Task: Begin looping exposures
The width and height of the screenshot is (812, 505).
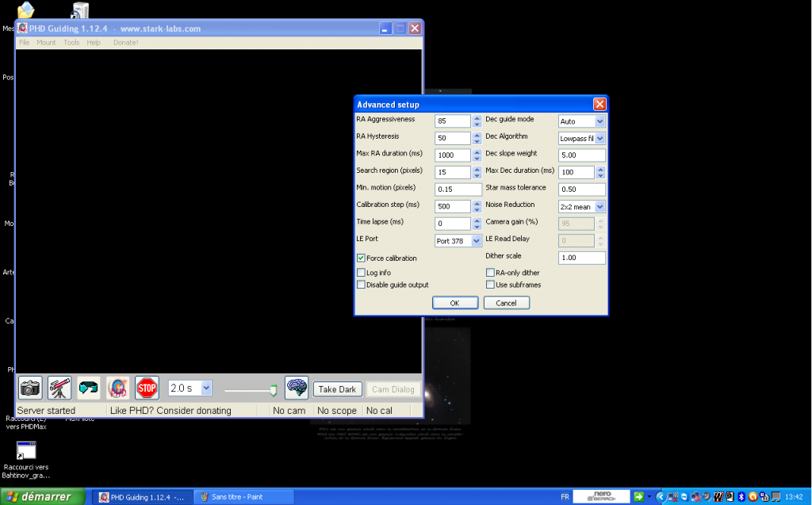Action: click(x=88, y=388)
